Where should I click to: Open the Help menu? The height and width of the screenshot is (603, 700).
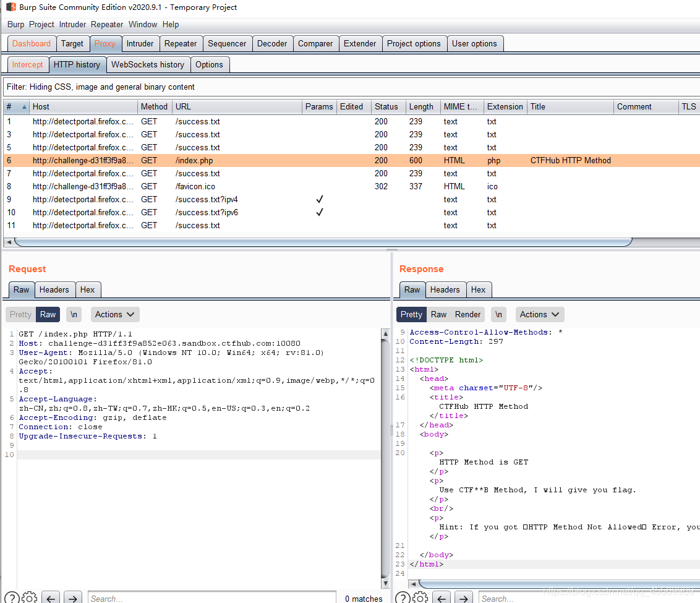(x=171, y=25)
